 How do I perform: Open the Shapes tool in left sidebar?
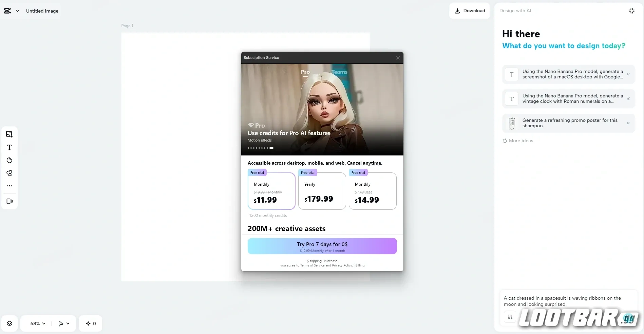(x=10, y=160)
